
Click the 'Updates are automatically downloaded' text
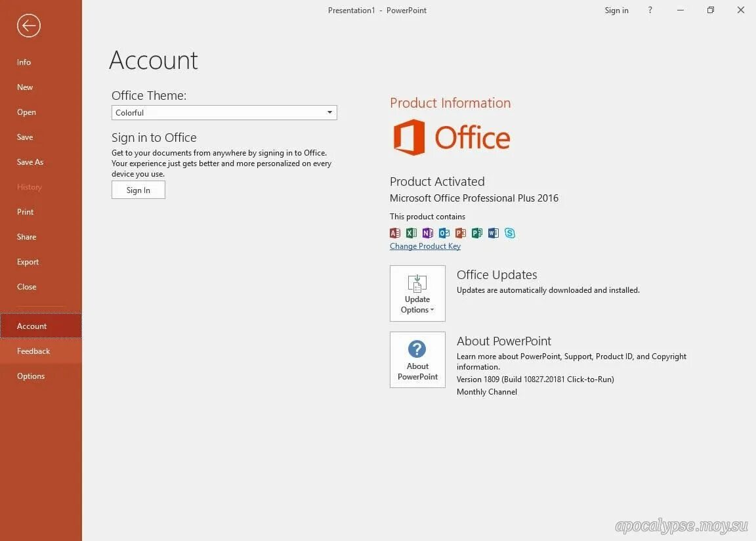pyautogui.click(x=548, y=290)
